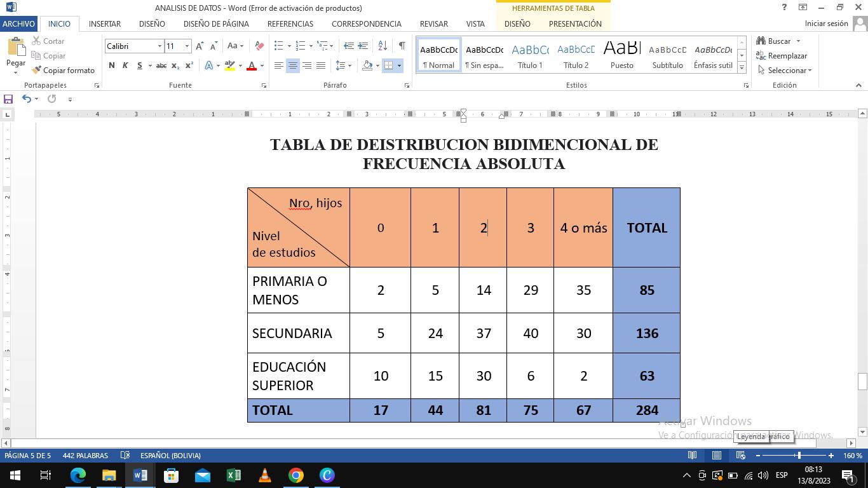Increase font size with the grow button
Screen dimensions: 868x488
coord(200,46)
